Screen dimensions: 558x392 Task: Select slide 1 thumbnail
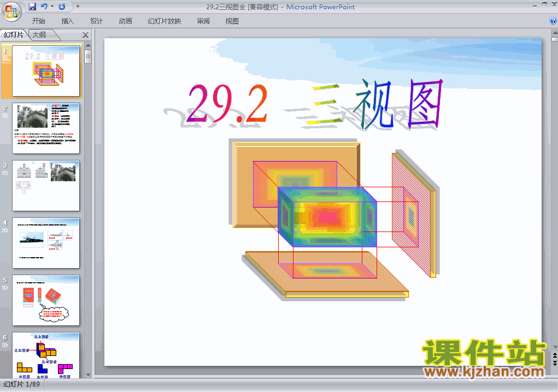pos(46,71)
